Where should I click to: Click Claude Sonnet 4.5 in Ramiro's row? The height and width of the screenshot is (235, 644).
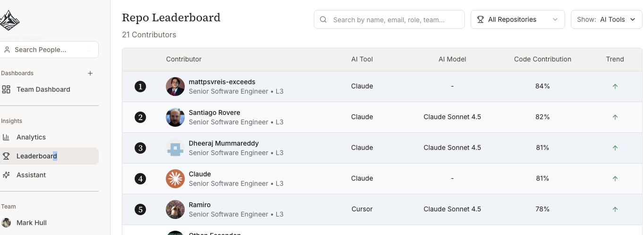452,209
